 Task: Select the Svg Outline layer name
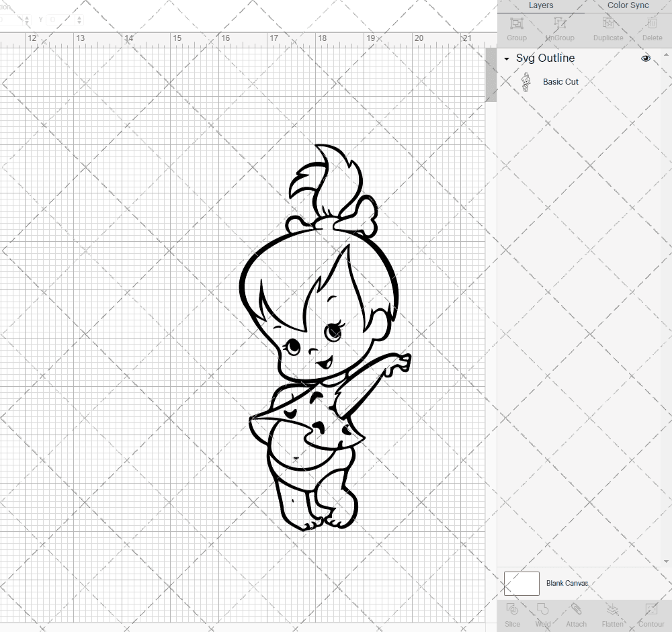pos(545,58)
